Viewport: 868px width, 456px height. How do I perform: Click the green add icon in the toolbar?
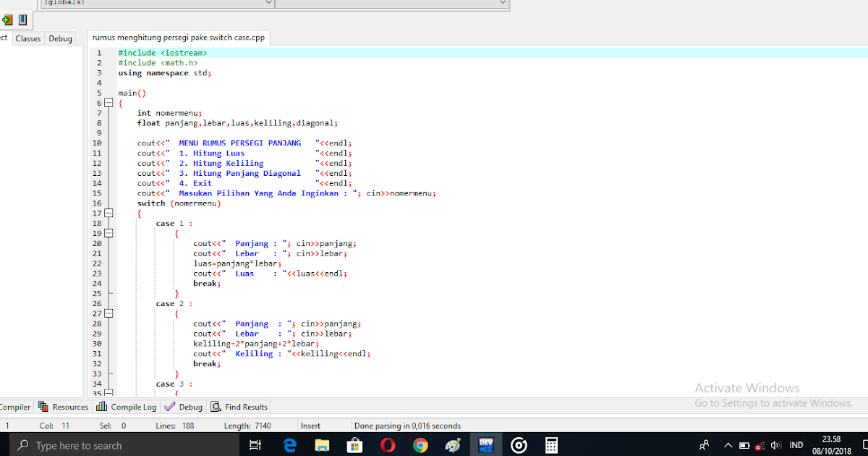pos(7,20)
